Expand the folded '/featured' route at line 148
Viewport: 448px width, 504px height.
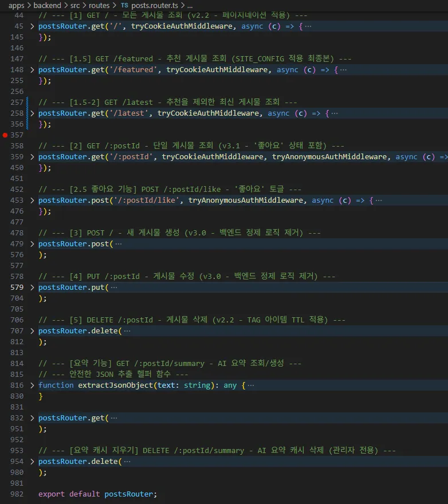(x=32, y=70)
